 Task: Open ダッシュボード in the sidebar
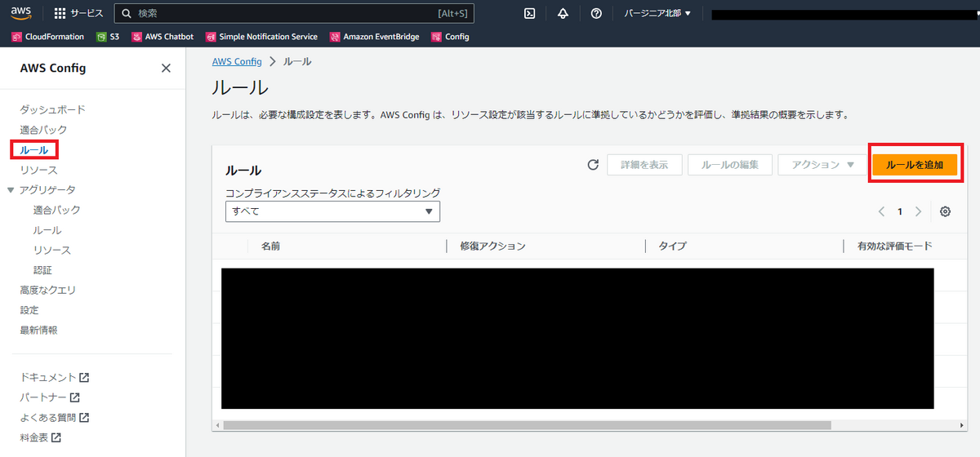point(52,109)
